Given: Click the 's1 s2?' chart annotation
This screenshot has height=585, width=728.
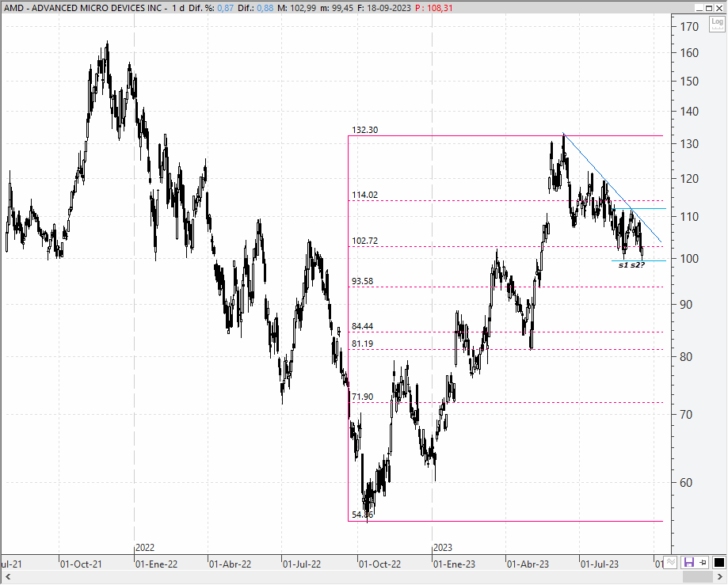Looking at the screenshot, I should (631, 265).
